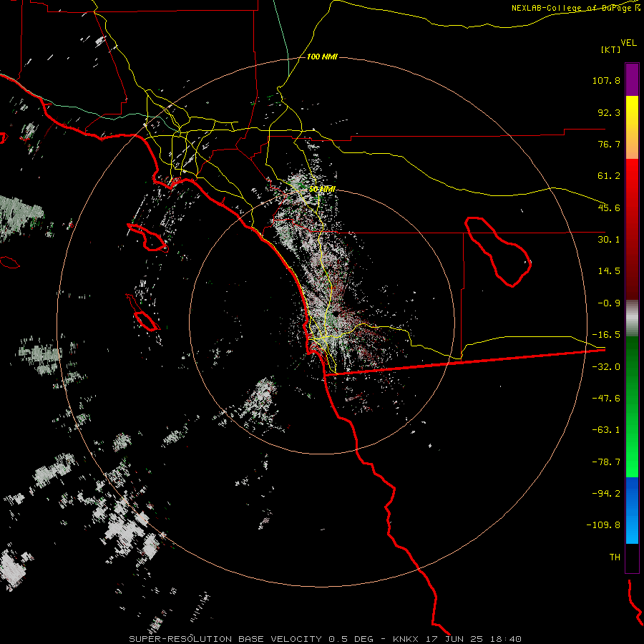The width and height of the screenshot is (644, 644).
Task: Click the 100 NMI range ring label
Action: [322, 57]
